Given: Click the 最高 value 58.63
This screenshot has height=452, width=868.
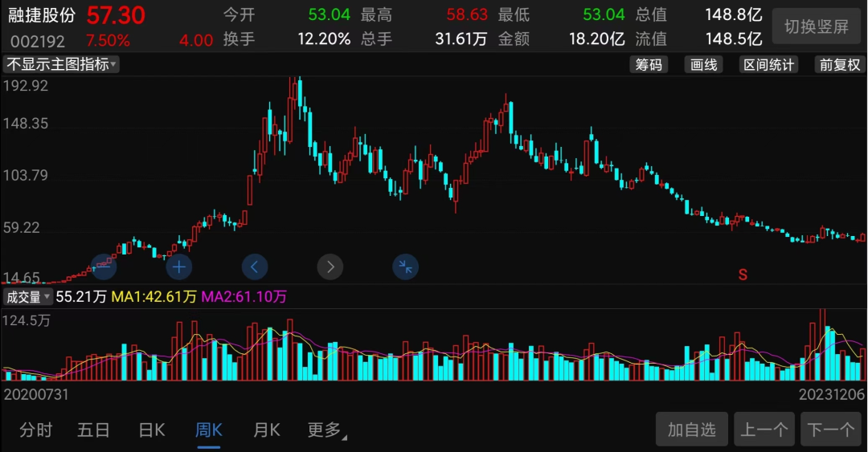Looking at the screenshot, I should [x=467, y=14].
